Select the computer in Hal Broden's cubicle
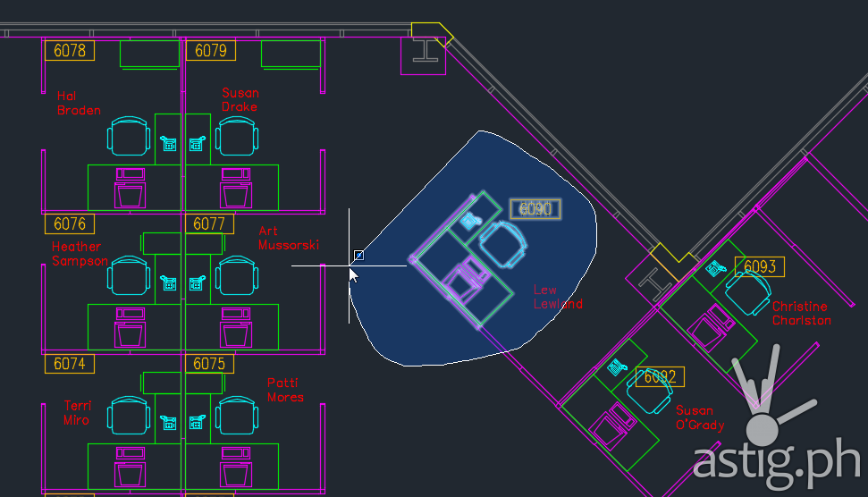The image size is (868, 497). point(131,189)
